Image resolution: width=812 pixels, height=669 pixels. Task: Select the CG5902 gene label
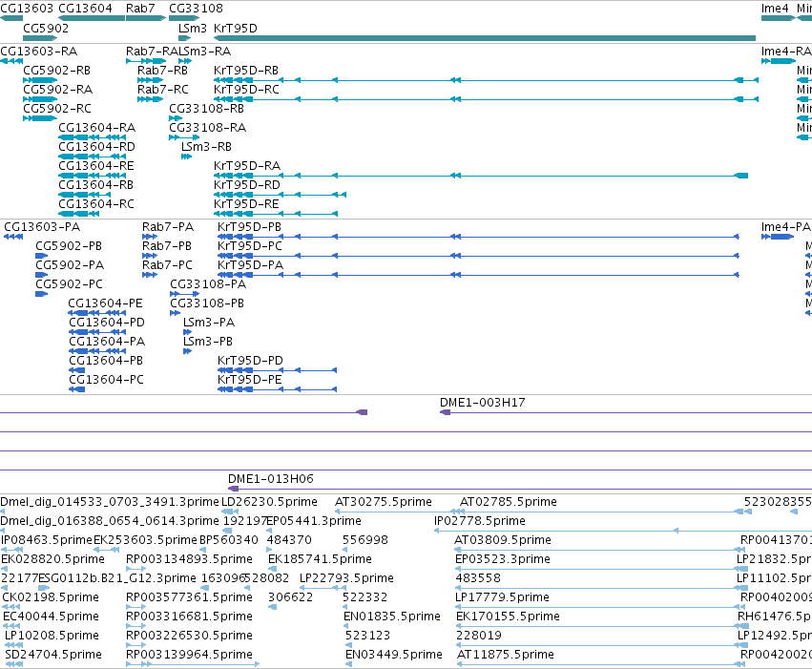[46, 28]
